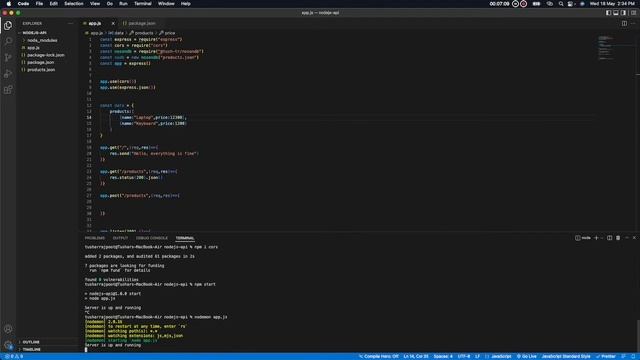Click Go Live in status bar

pyautogui.click(x=527, y=356)
